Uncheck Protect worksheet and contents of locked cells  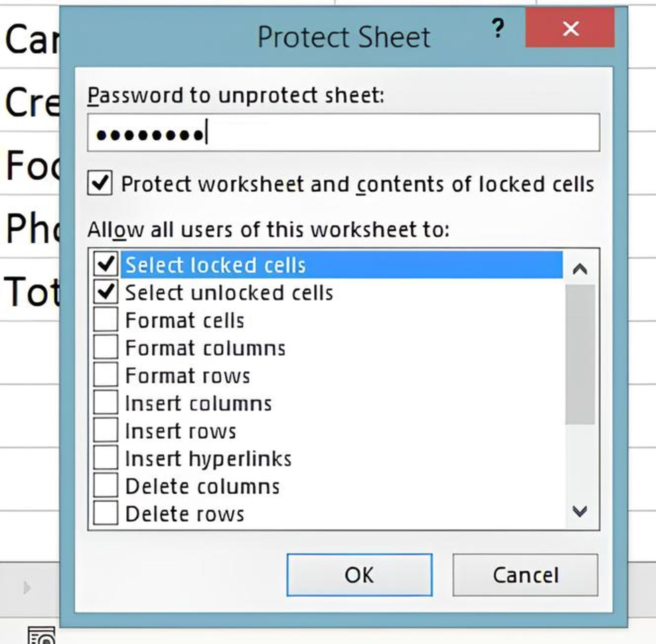99,183
